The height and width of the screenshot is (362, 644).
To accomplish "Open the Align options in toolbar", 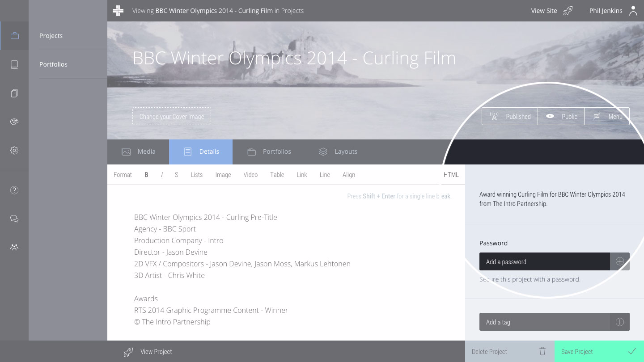I will (x=348, y=175).
